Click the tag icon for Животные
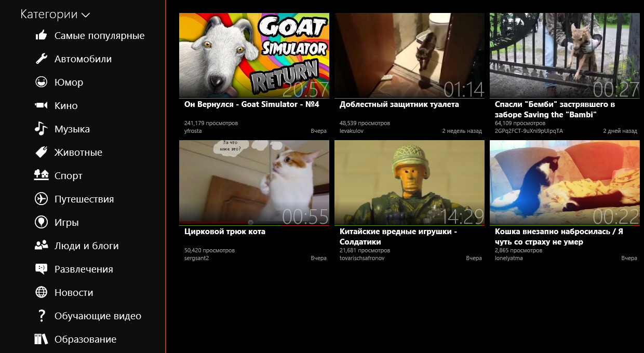644x353 pixels. [x=41, y=152]
